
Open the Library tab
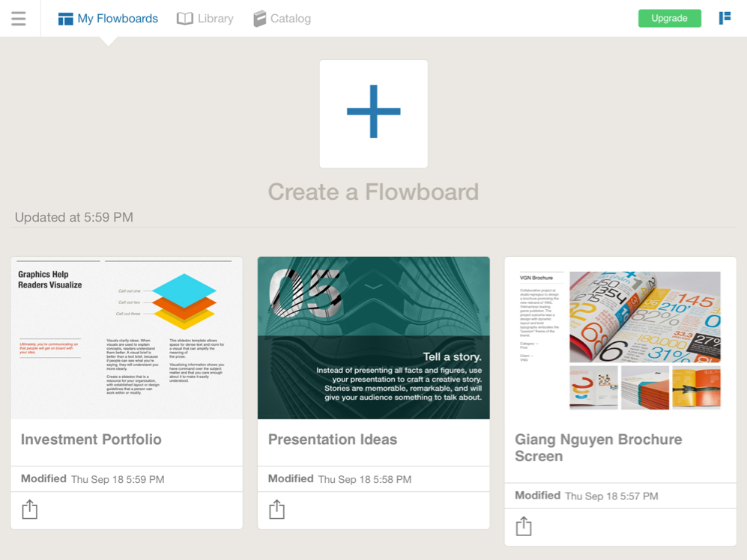tap(215, 19)
